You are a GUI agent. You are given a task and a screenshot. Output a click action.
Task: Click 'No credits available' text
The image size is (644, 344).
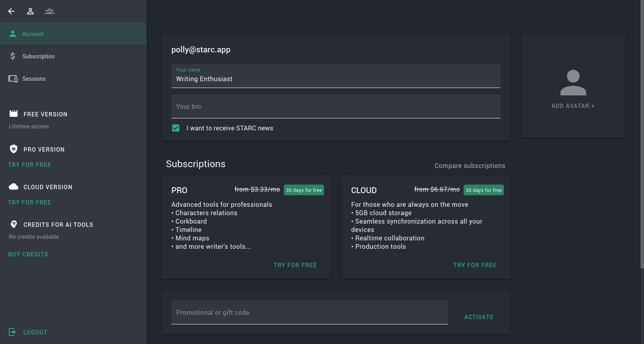[34, 237]
